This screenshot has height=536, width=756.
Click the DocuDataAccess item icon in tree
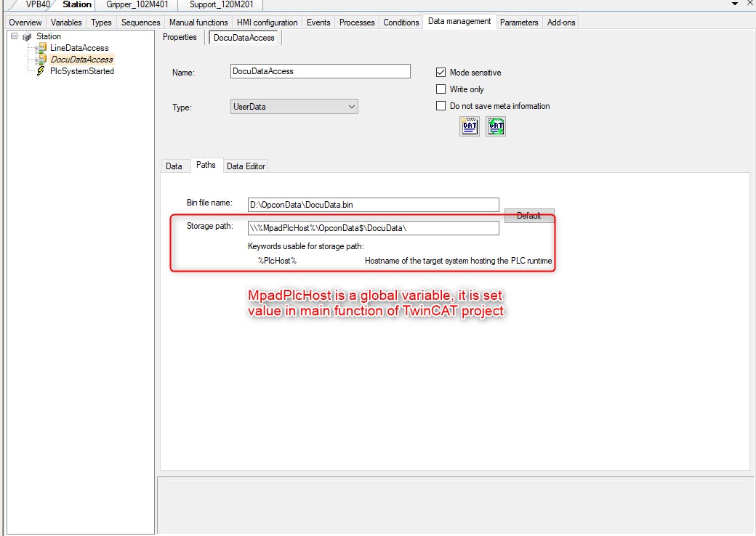click(41, 60)
